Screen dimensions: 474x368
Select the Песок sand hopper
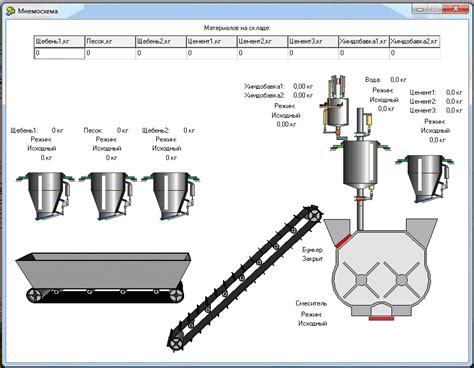[x=107, y=195]
